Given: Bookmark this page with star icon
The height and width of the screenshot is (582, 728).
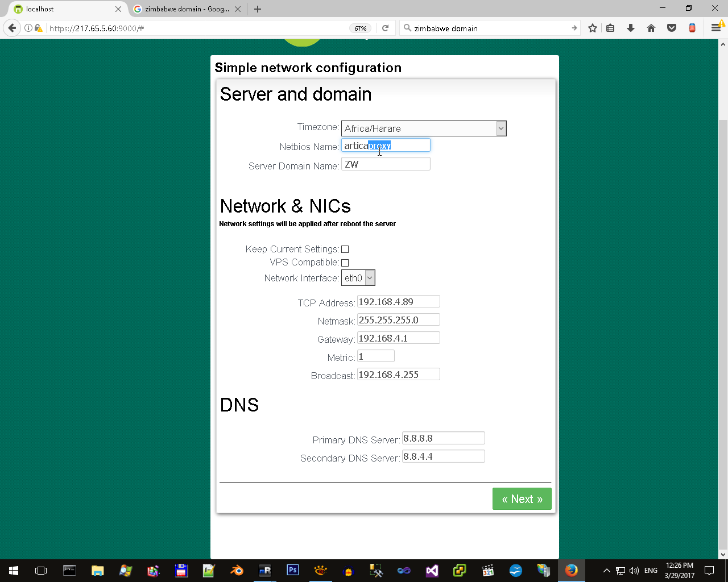Looking at the screenshot, I should pyautogui.click(x=593, y=28).
